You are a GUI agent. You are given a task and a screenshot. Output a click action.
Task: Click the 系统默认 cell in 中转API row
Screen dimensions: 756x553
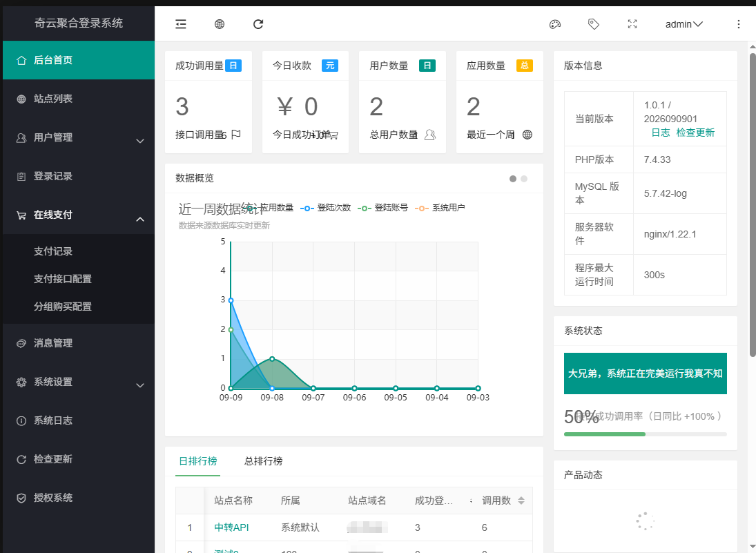click(x=300, y=527)
